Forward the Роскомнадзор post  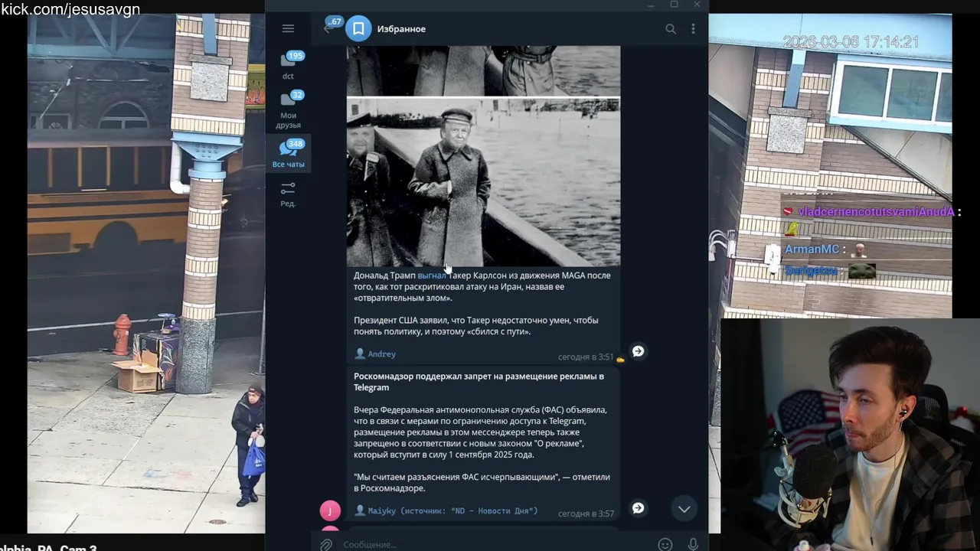(x=638, y=508)
